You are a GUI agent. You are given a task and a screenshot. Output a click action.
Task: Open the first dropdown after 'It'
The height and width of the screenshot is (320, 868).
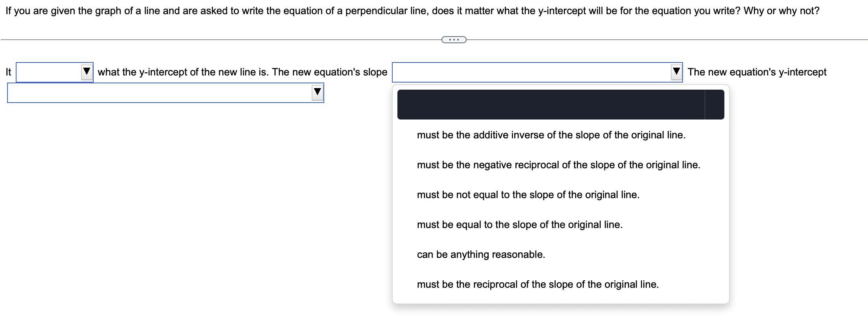[55, 72]
